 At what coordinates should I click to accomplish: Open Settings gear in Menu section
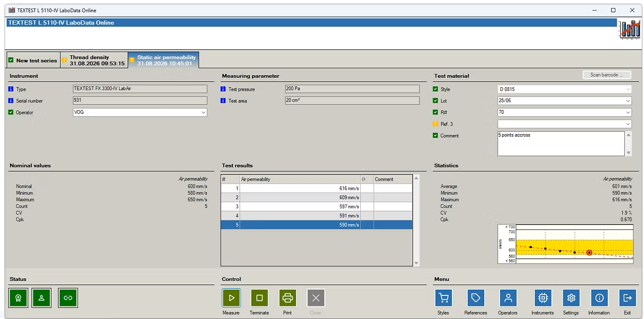click(571, 298)
